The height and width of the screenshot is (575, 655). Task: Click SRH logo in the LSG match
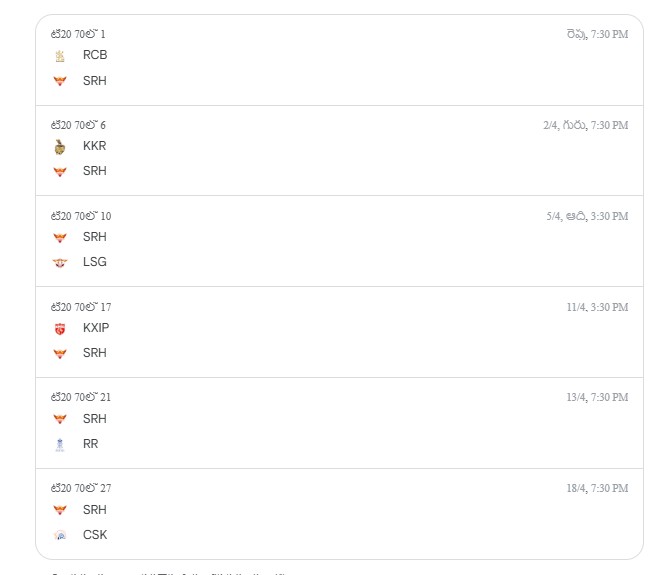click(60, 237)
